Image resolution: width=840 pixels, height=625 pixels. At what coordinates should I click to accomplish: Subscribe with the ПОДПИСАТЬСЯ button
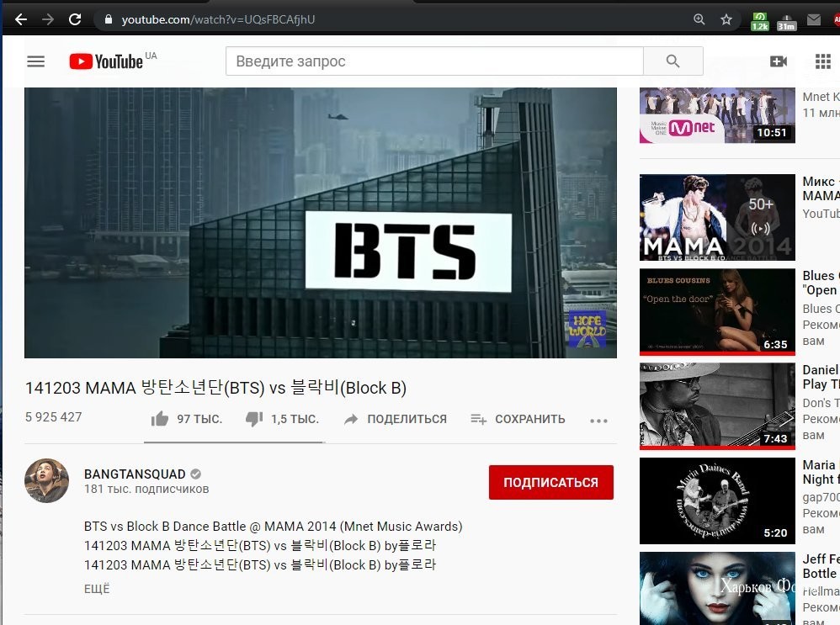pos(550,482)
